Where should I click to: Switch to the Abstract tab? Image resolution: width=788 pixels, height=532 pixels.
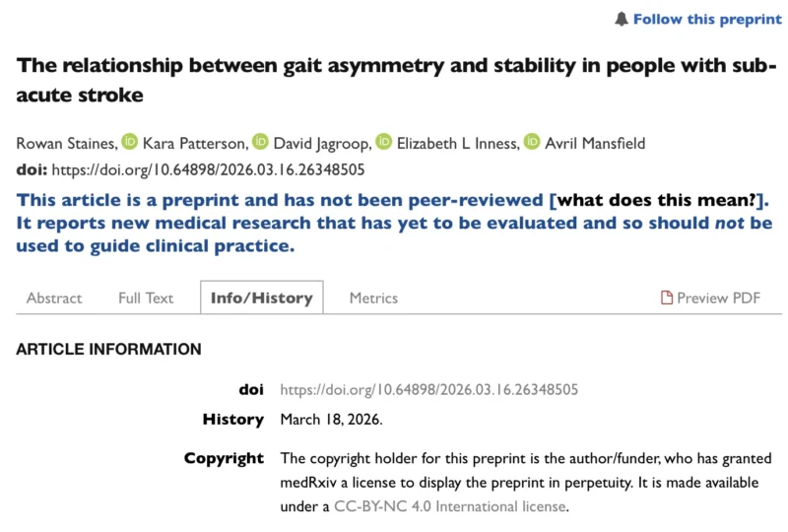[x=54, y=298]
